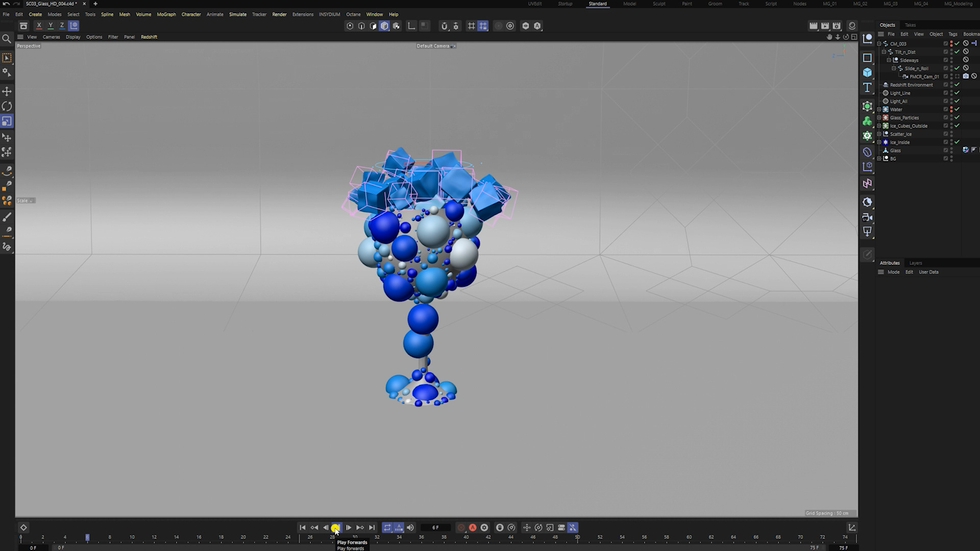980x551 pixels.
Task: Switch to the Takes tab
Action: (910, 25)
